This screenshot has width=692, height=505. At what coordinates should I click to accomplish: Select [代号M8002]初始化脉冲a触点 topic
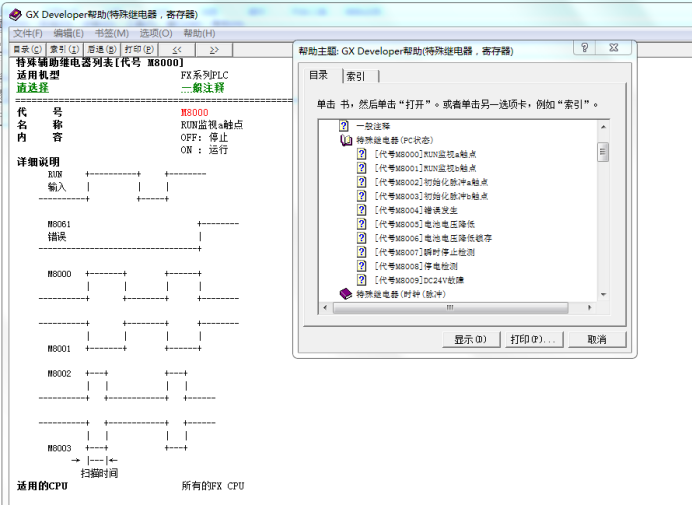[431, 182]
